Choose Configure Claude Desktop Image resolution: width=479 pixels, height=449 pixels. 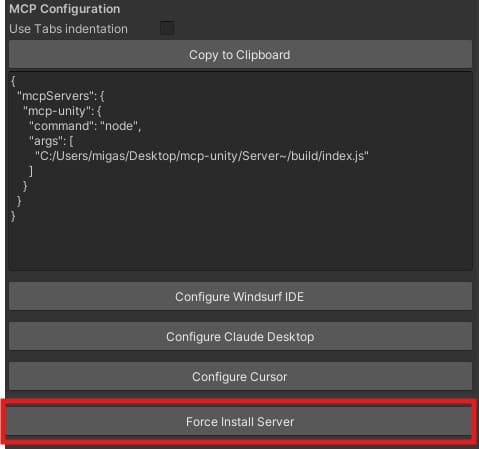coord(240,337)
